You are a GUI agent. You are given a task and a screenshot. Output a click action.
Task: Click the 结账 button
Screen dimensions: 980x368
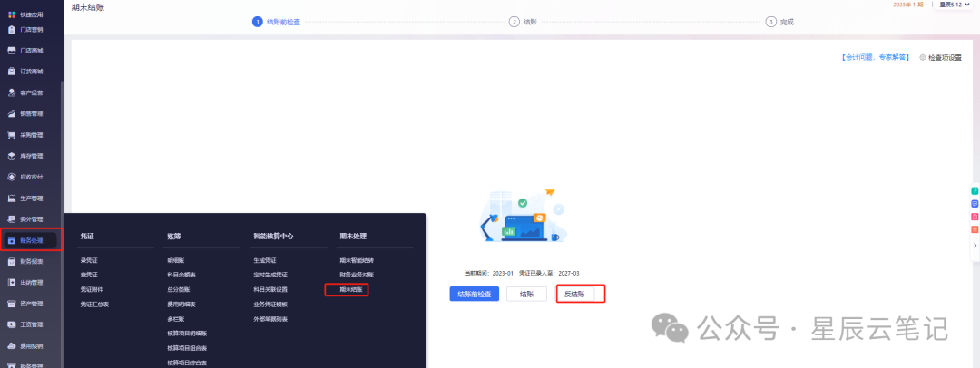(527, 295)
